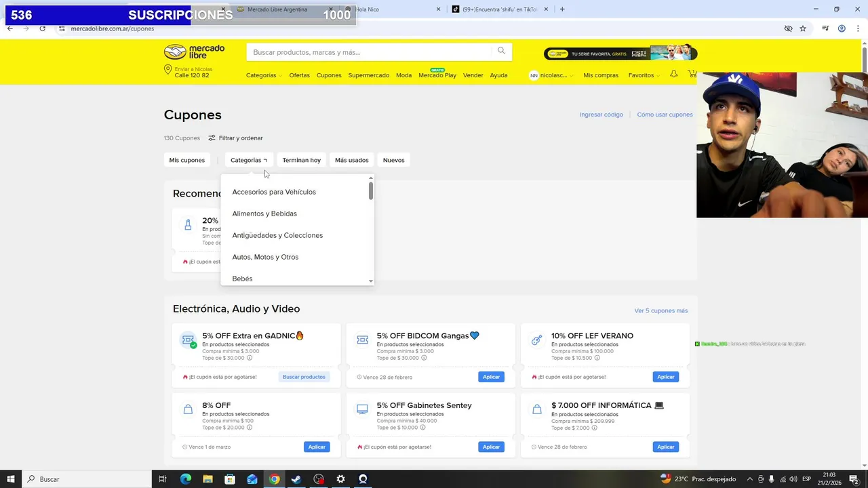The width and height of the screenshot is (868, 488).
Task: Open Chrome media controls icon
Action: point(825,28)
